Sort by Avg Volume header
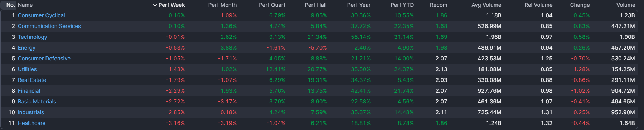Viewport: 644px width, 130px height. tap(486, 5)
